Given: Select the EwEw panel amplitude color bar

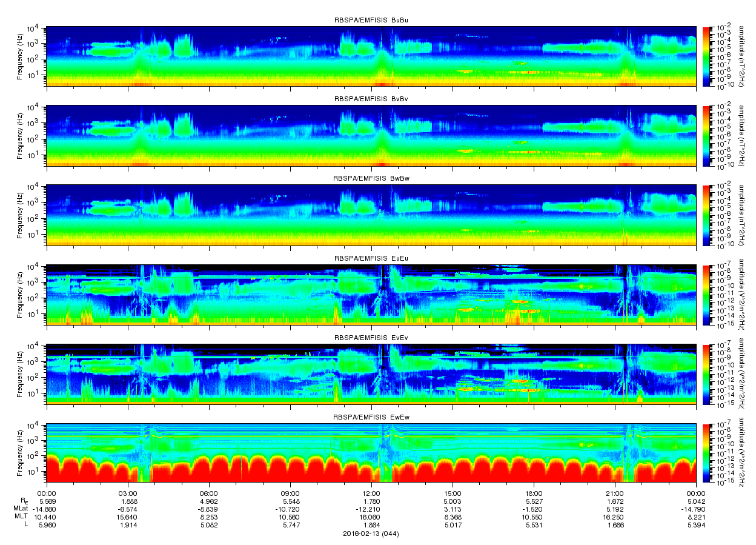Looking at the screenshot, I should [x=706, y=454].
